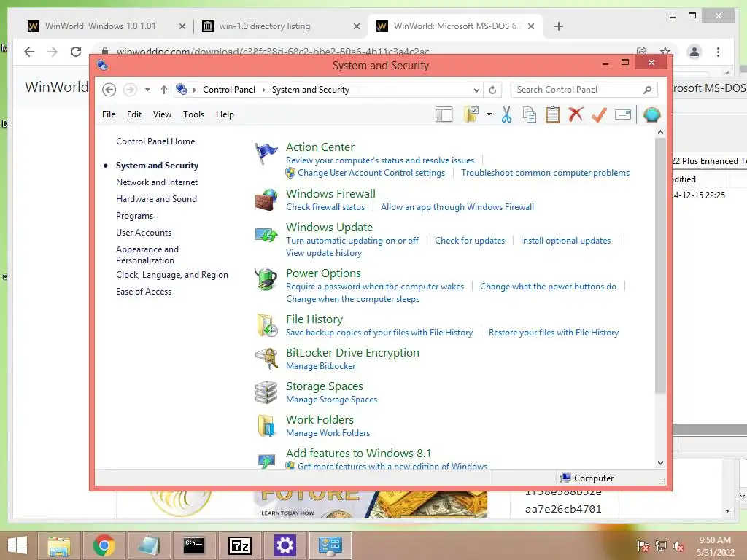Click the Work Folders icon
Image resolution: width=747 pixels, height=560 pixels.
tap(267, 426)
